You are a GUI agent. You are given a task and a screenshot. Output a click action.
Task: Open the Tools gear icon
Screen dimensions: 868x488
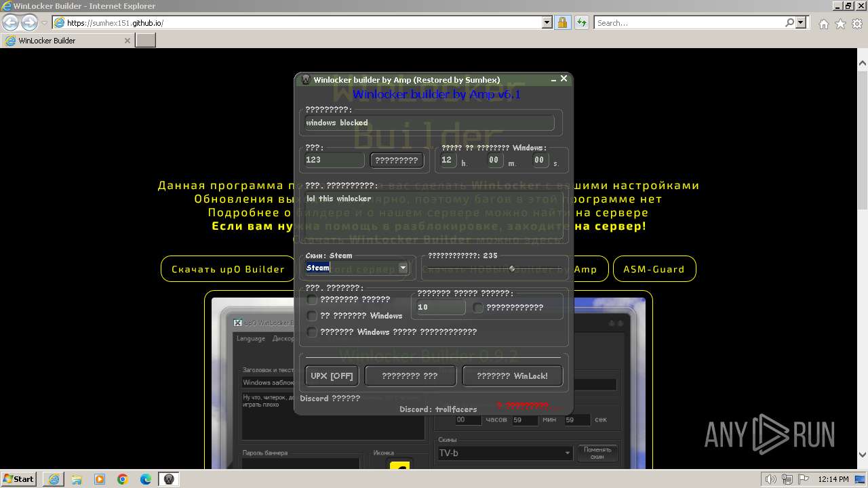(x=857, y=24)
